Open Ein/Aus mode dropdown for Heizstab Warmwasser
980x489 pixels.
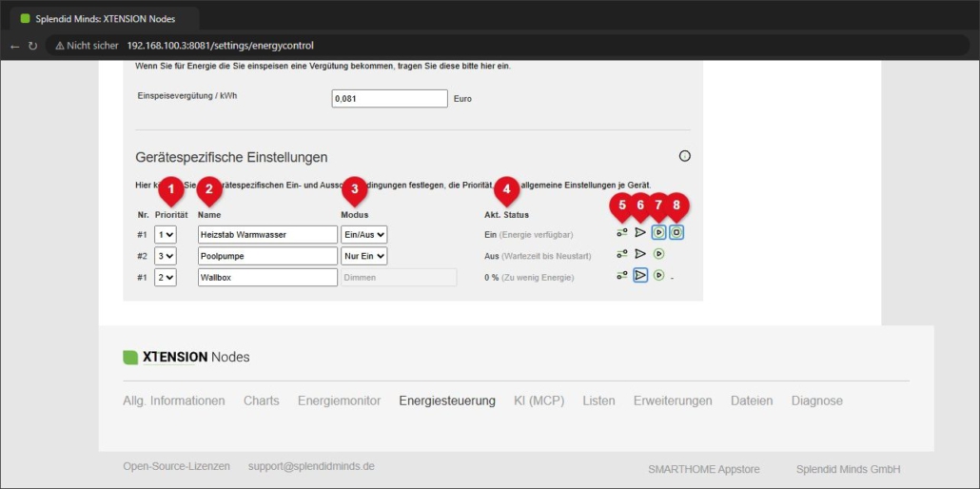pyautogui.click(x=363, y=234)
